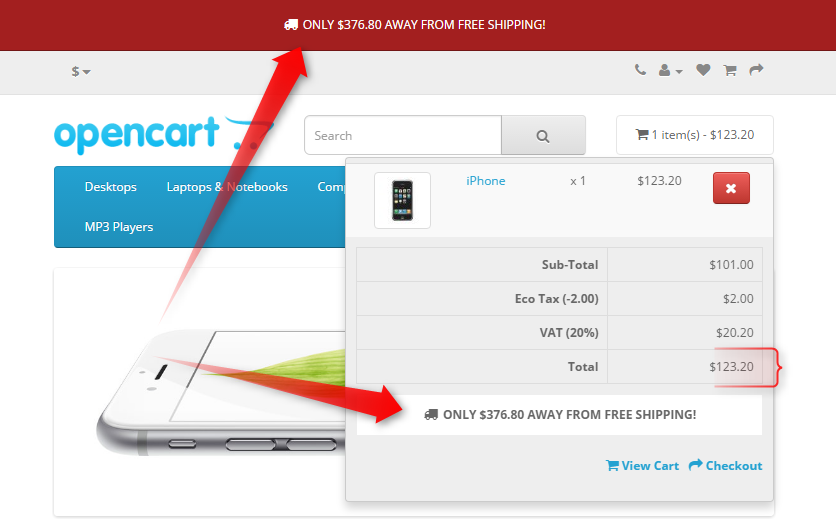Go to Checkout from the cart dropdown

click(726, 465)
